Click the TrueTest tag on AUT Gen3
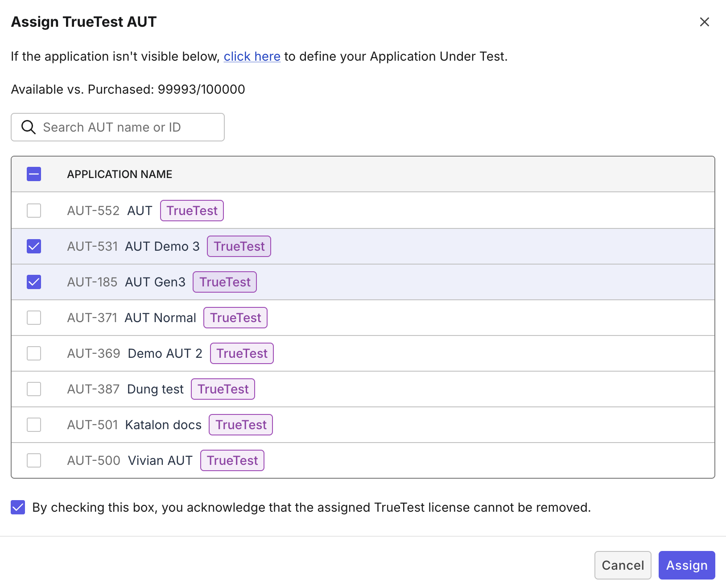 coord(225,282)
